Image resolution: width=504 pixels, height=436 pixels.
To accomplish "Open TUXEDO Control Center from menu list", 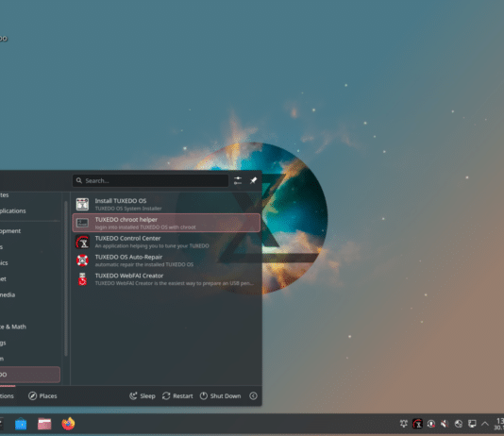I will 166,242.
